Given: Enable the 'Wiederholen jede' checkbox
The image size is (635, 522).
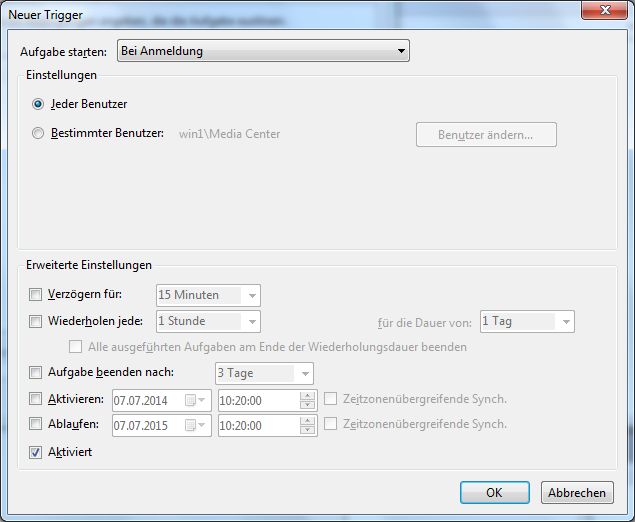Looking at the screenshot, I should click(x=35, y=322).
